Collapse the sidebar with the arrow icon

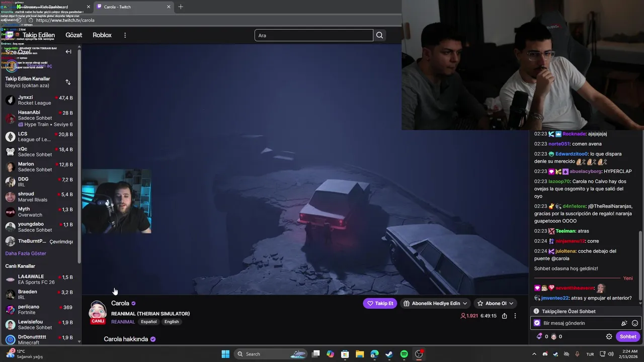pyautogui.click(x=68, y=51)
